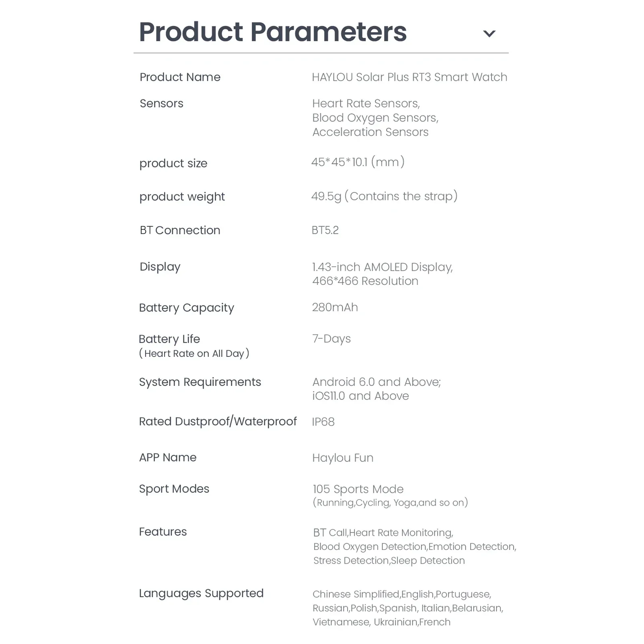Viewport: 644px width, 644px height.
Task: Click the Product Name label
Action: point(180,77)
